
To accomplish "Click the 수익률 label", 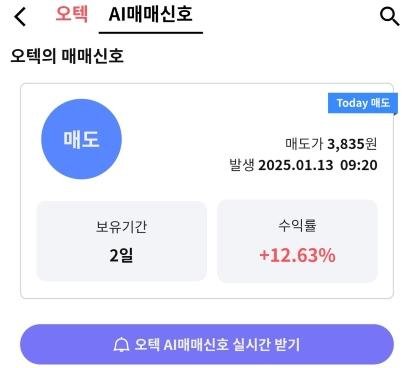I will (x=297, y=226).
